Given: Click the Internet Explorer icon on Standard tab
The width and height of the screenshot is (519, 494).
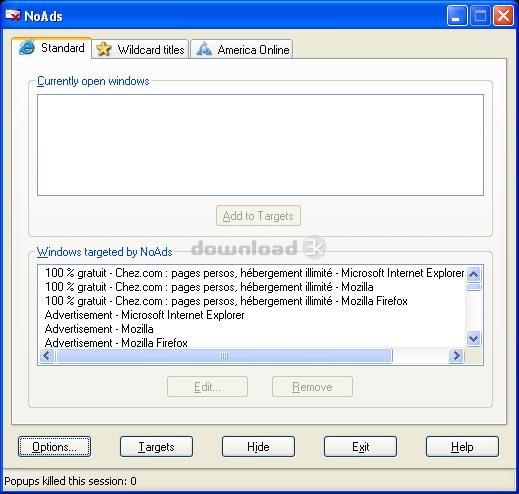Looking at the screenshot, I should pyautogui.click(x=27, y=48).
